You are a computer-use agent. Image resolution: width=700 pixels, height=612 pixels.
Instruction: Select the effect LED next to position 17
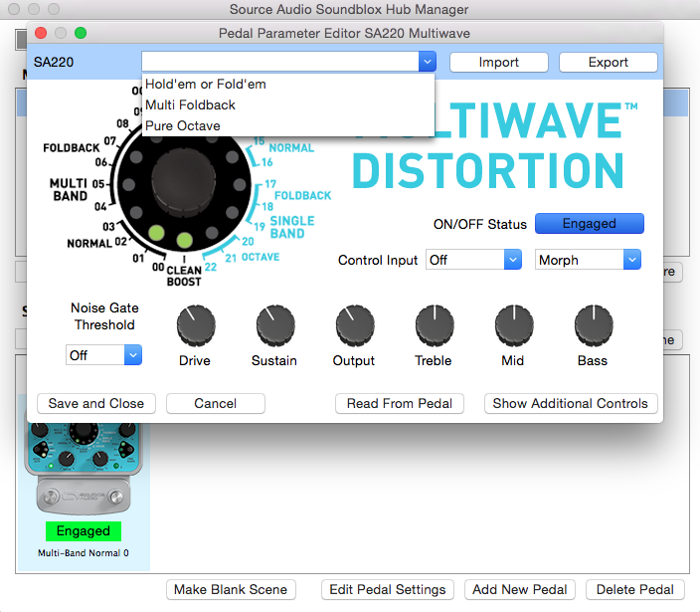click(240, 184)
